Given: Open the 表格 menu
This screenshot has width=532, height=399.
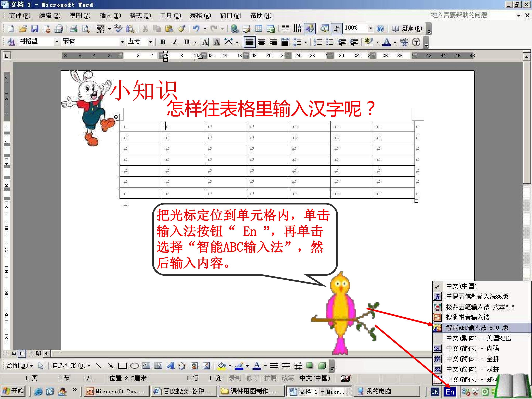Looking at the screenshot, I should pyautogui.click(x=200, y=16).
